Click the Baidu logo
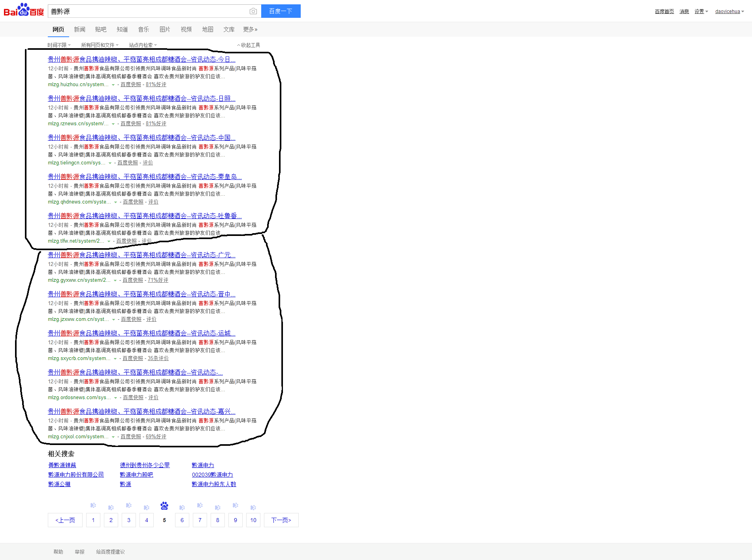Image resolution: width=752 pixels, height=560 pixels. pos(24,10)
